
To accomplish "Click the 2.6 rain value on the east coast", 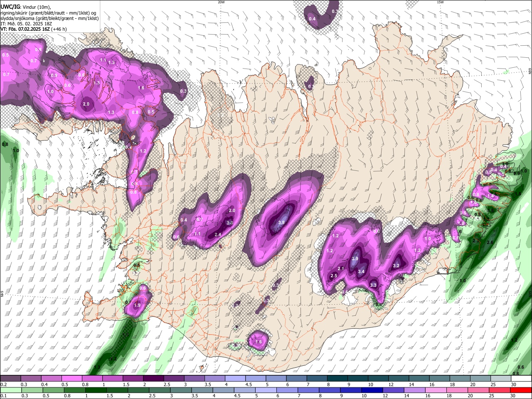I will [490, 242].
